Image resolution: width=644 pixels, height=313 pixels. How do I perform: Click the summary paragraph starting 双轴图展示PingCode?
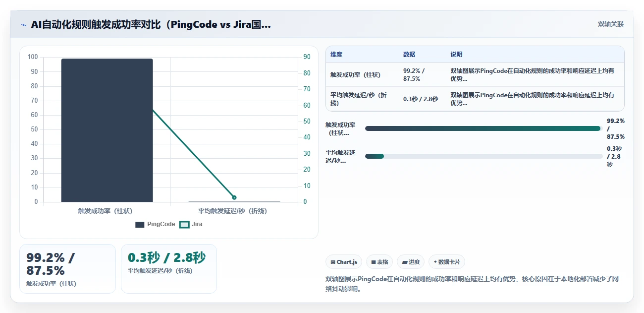pyautogui.click(x=472, y=284)
